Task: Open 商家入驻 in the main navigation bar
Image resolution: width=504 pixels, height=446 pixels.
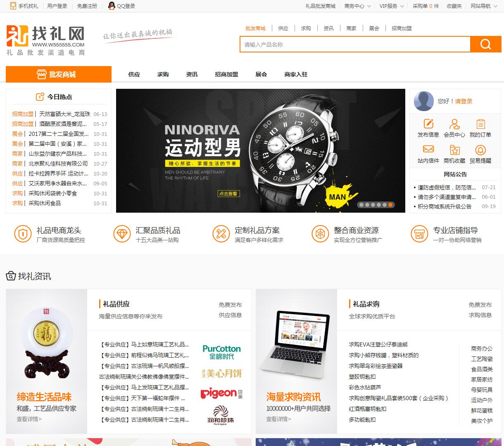Action: click(296, 74)
